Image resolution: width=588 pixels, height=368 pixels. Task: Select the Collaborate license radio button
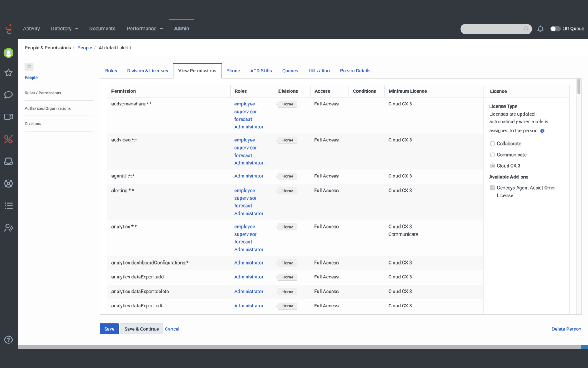492,144
